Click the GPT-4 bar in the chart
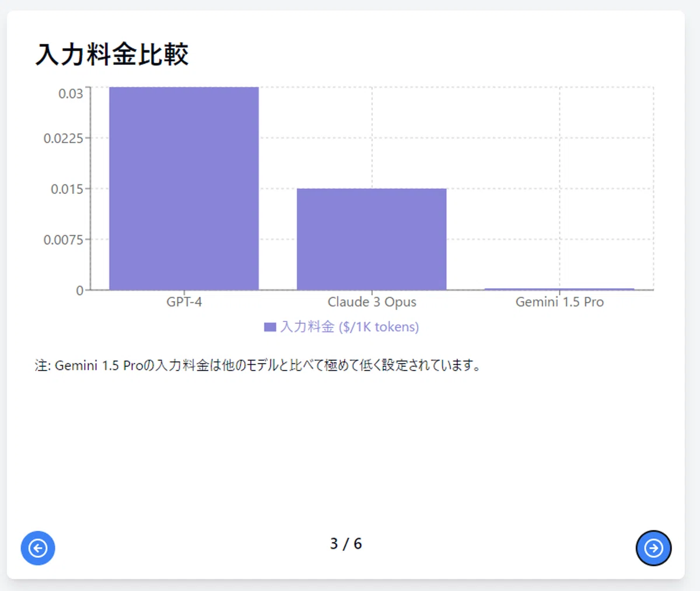 click(184, 188)
